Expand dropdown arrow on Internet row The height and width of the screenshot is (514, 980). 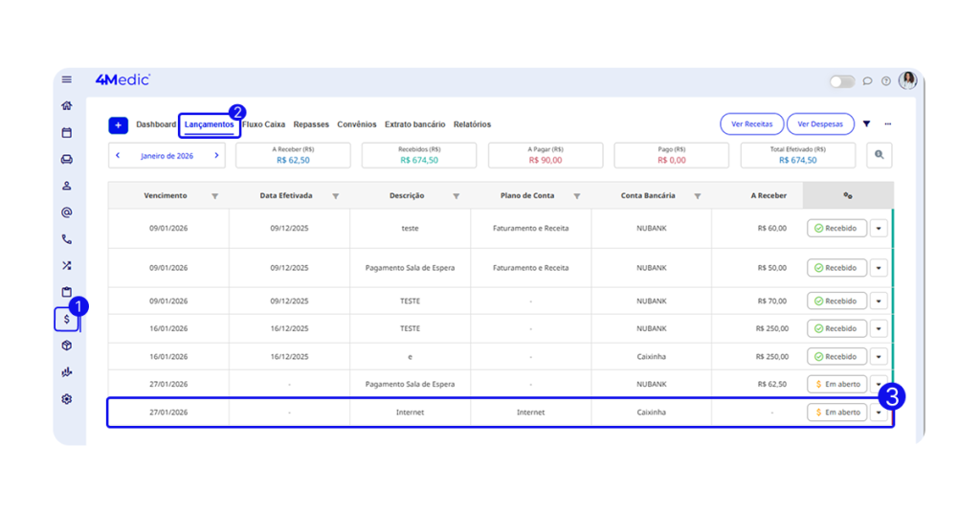coord(879,413)
